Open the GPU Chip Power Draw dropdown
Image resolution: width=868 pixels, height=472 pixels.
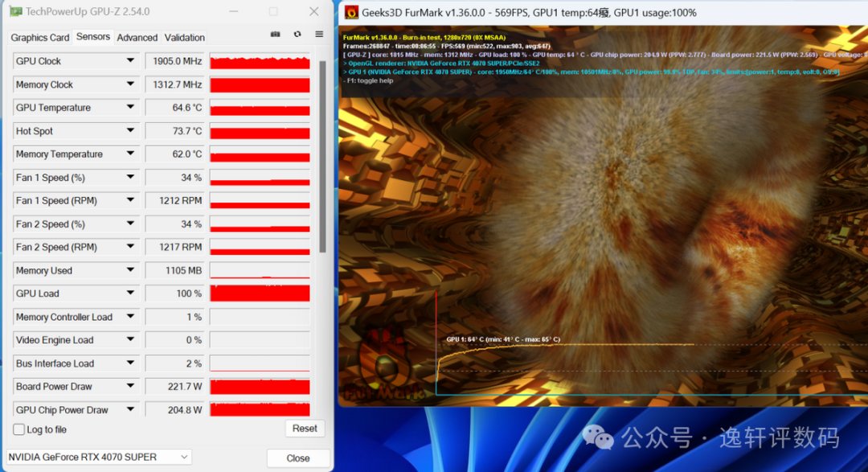(130, 409)
